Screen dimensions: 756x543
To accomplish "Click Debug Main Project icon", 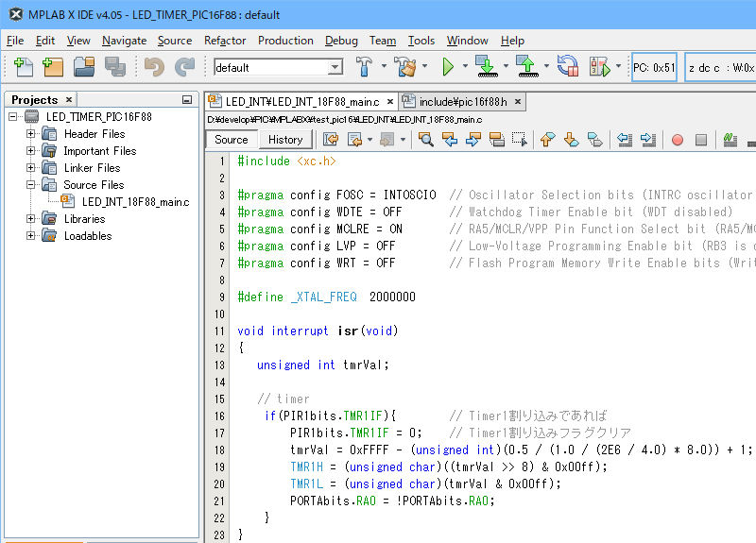I will (x=599, y=67).
